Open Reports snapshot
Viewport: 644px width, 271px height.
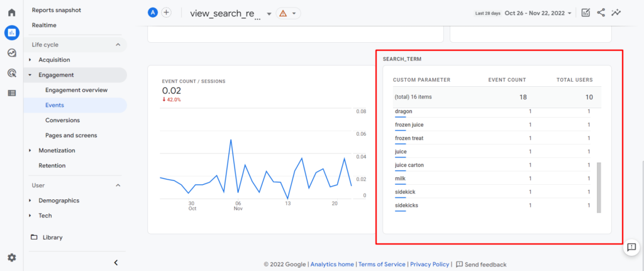click(56, 10)
